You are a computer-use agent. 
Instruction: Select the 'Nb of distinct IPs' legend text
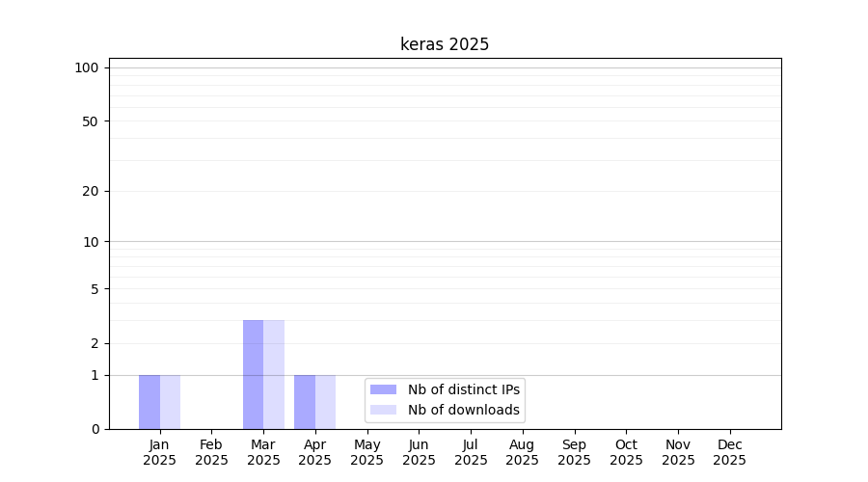[463, 389]
